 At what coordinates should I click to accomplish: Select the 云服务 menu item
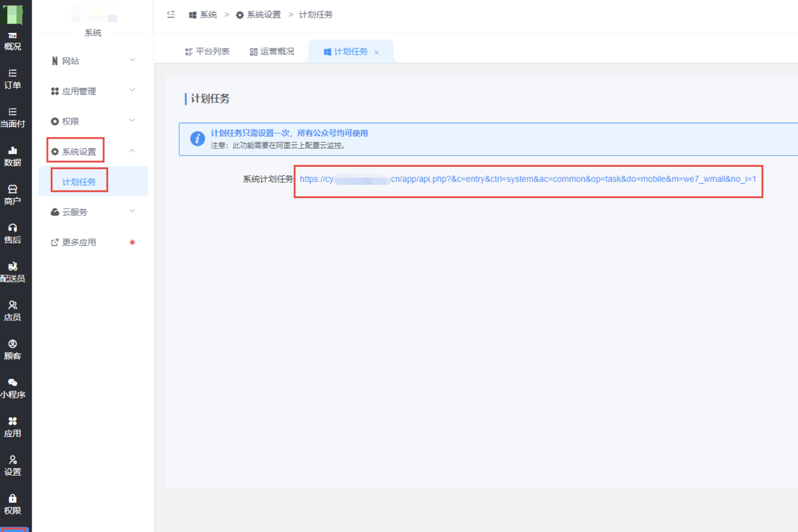93,212
